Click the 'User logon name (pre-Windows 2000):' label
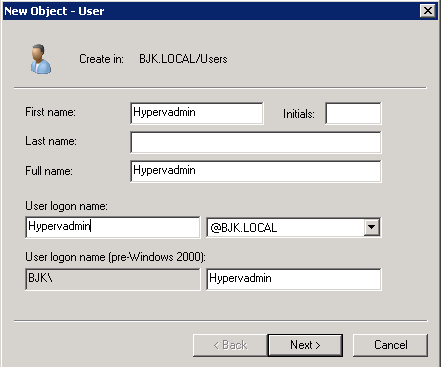 116,257
